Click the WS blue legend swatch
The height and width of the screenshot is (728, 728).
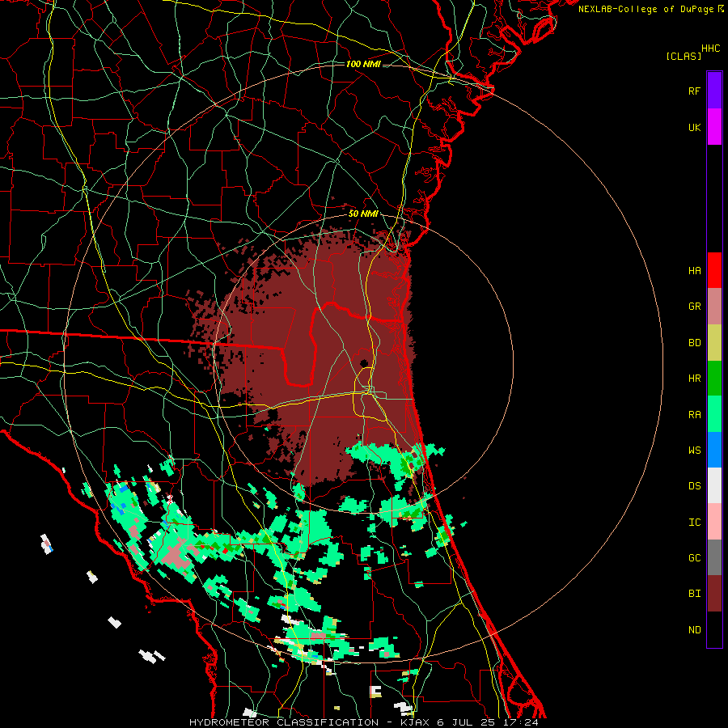coord(714,450)
